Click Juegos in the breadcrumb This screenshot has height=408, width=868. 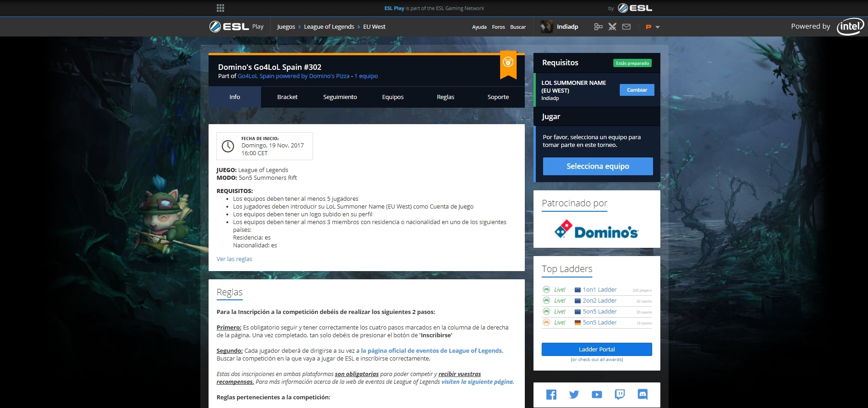286,27
